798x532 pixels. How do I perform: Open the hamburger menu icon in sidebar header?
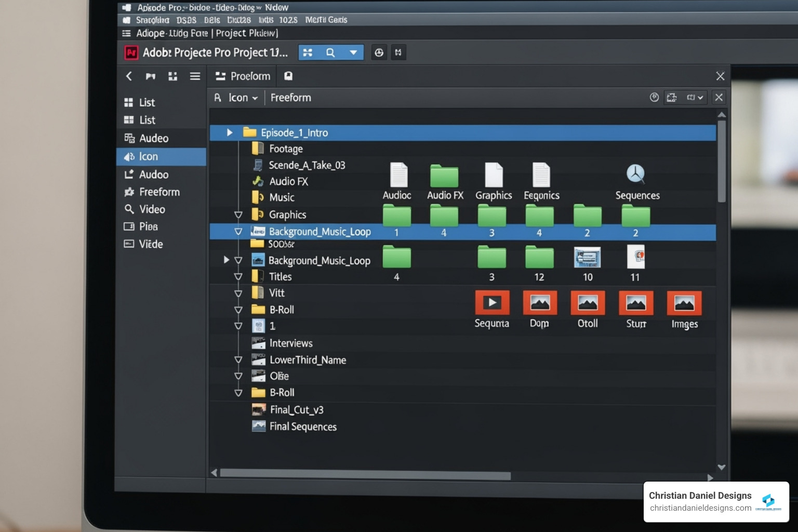[x=195, y=76]
